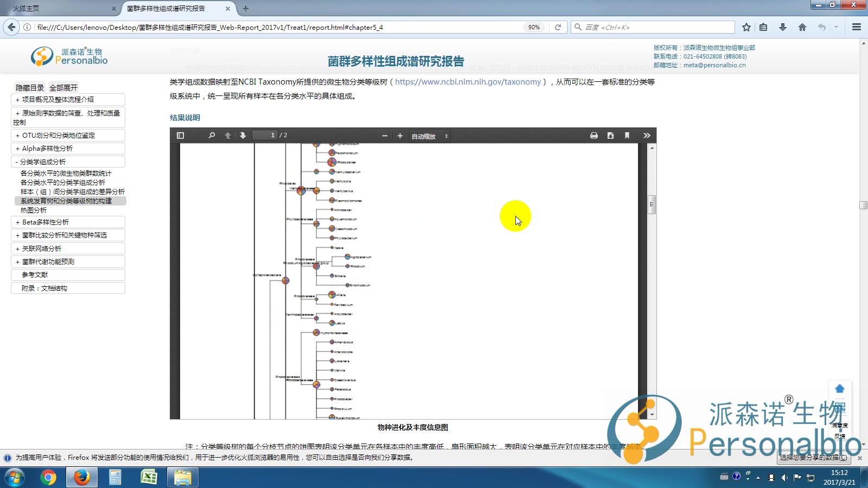Click PDF scrollbar down arrow

652,414
